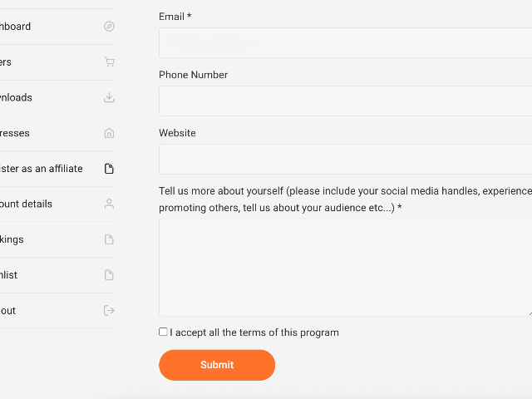Image resolution: width=532 pixels, height=399 pixels.
Task: Click the Dashboard compass icon
Action: 109,27
